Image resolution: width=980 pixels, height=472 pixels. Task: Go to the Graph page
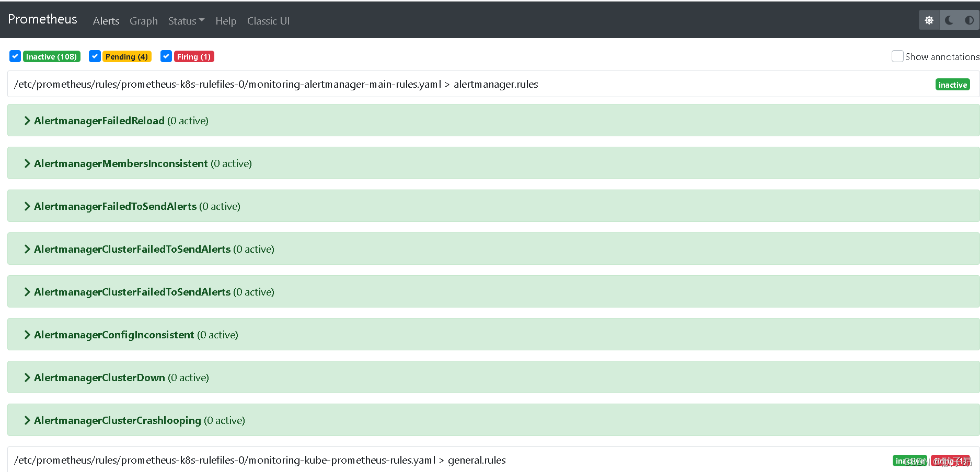click(x=144, y=21)
